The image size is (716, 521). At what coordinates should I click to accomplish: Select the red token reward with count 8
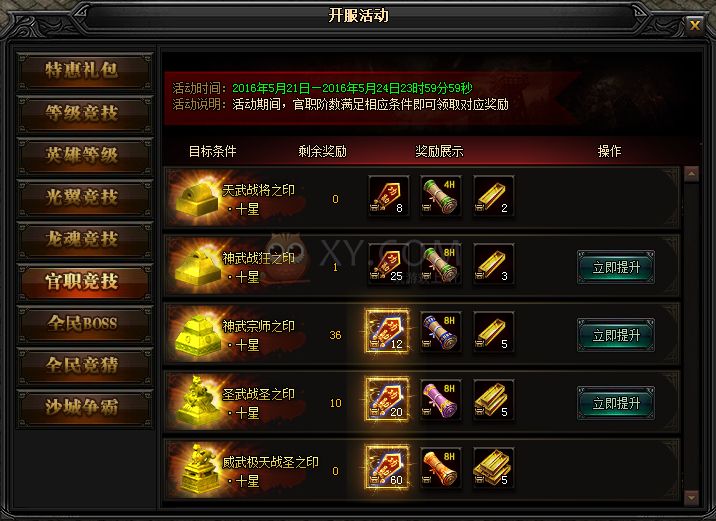coord(388,196)
